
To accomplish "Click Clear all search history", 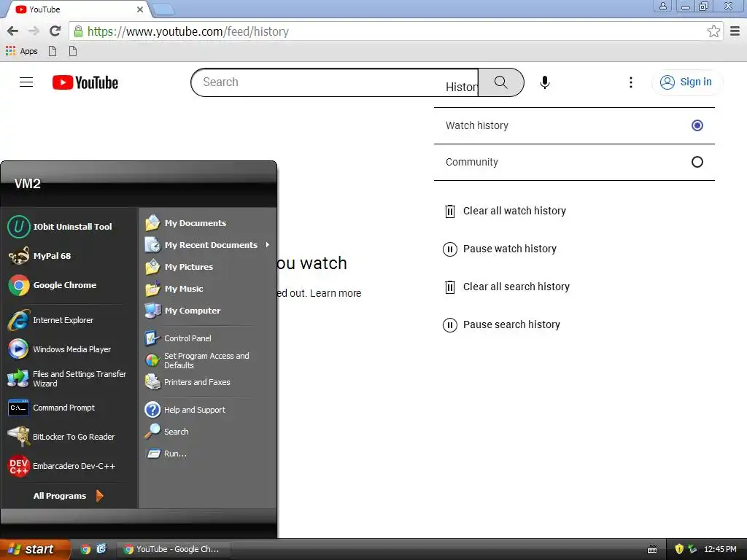I will (507, 287).
